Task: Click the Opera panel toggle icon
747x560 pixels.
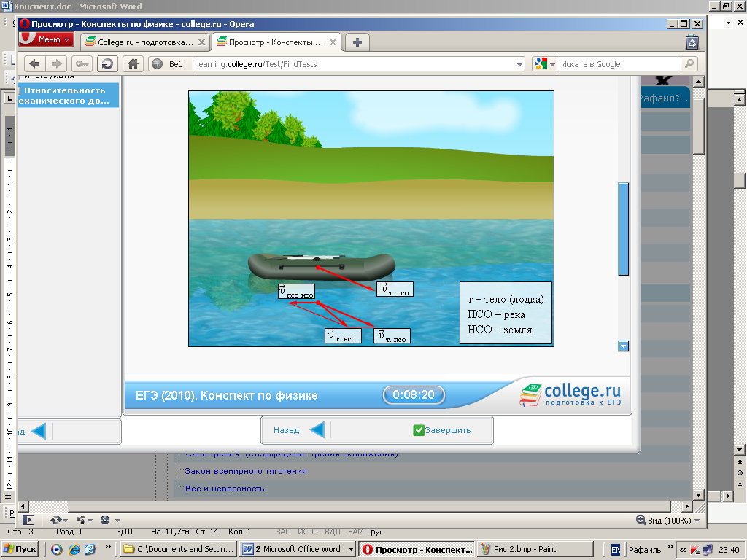Action: click(x=28, y=520)
